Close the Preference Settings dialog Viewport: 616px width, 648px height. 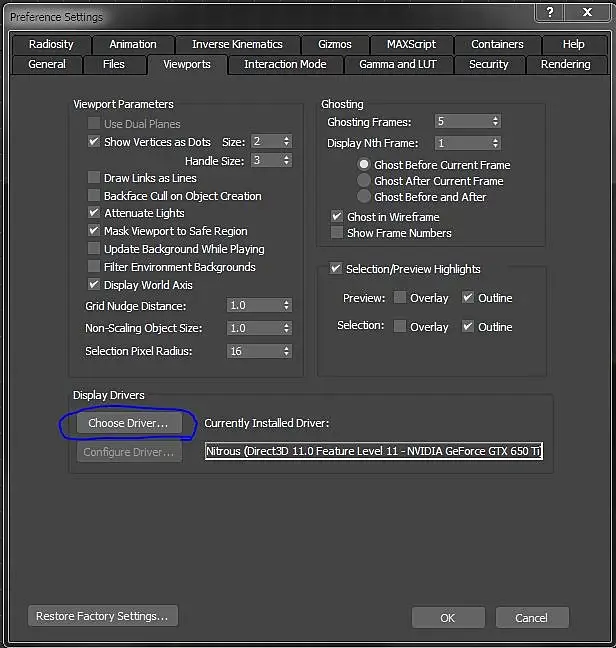[x=587, y=12]
